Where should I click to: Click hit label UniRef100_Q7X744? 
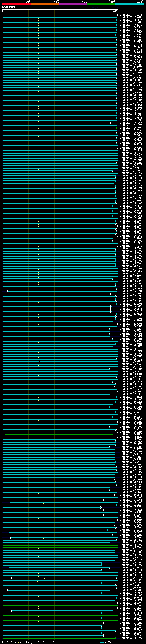131,50
